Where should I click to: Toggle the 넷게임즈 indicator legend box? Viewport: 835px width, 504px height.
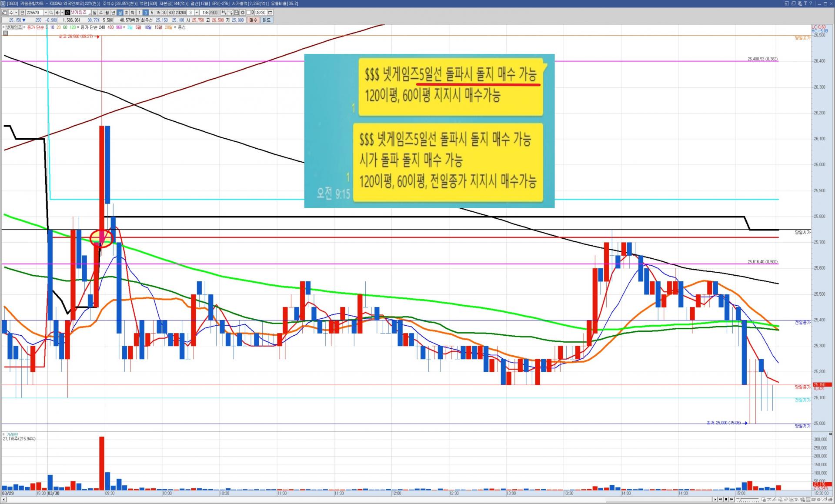[3, 27]
